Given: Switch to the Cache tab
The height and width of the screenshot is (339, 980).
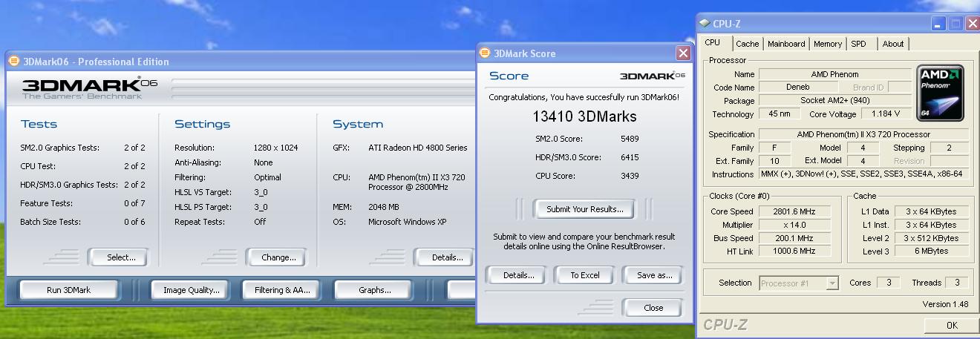Looking at the screenshot, I should pos(748,44).
